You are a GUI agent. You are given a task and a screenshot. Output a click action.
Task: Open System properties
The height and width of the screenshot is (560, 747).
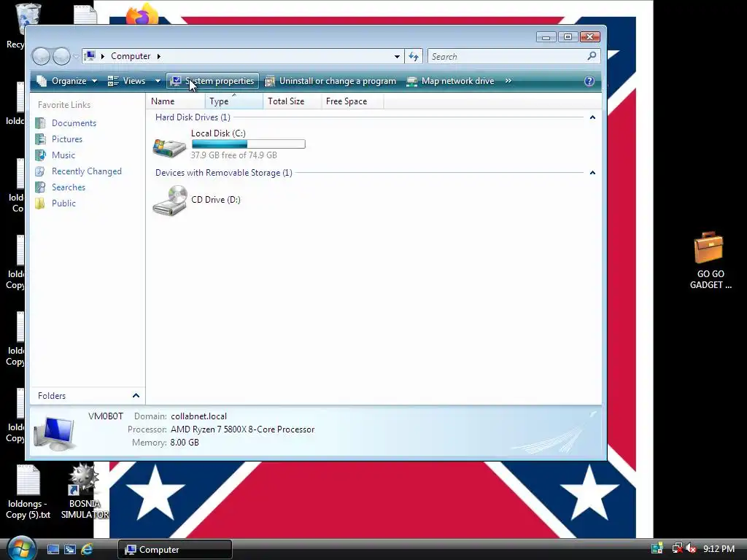click(x=212, y=81)
